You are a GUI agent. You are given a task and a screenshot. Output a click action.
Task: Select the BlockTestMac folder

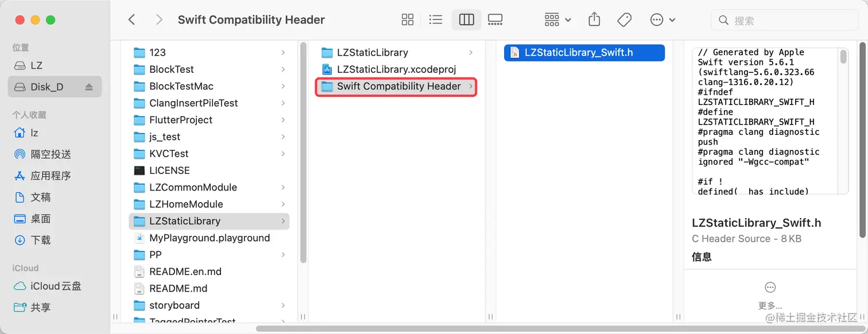pos(210,86)
